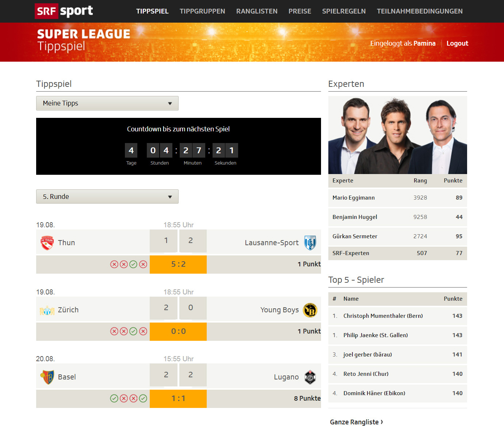Click the first red cross in Thun row
504x428 pixels.
coord(114,264)
